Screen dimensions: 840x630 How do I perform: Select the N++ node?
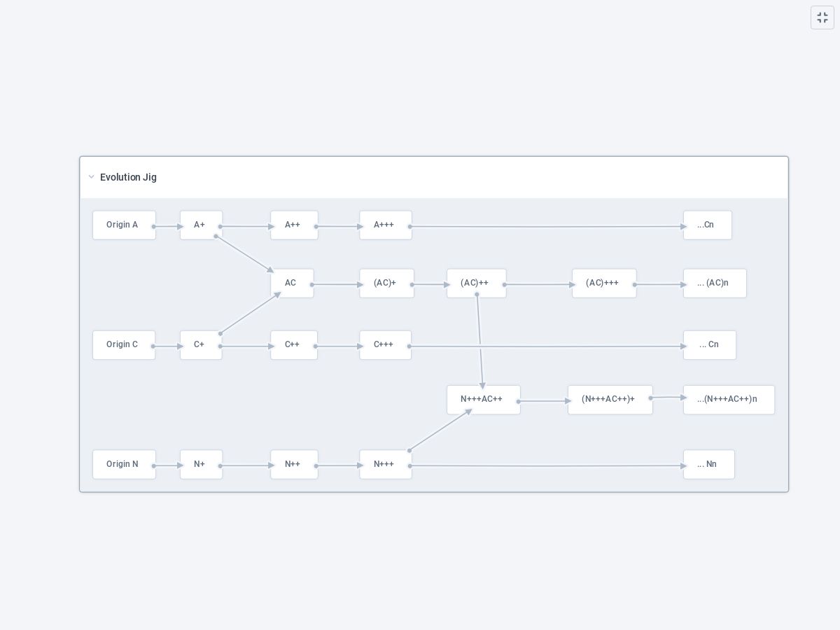(294, 465)
